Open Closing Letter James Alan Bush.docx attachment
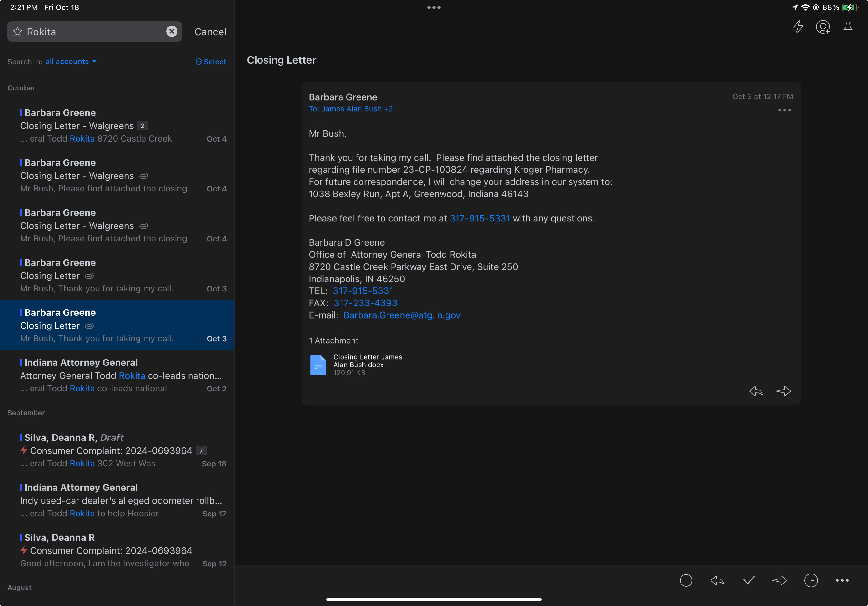868x606 pixels. (355, 365)
